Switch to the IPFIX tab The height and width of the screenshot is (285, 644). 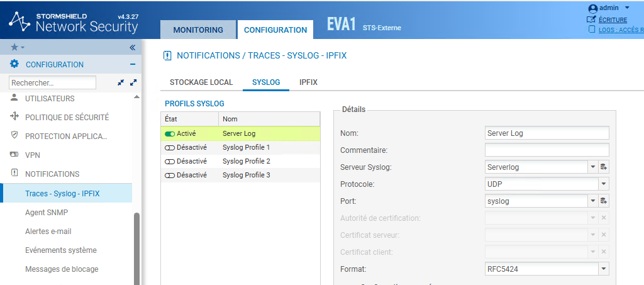click(x=308, y=82)
